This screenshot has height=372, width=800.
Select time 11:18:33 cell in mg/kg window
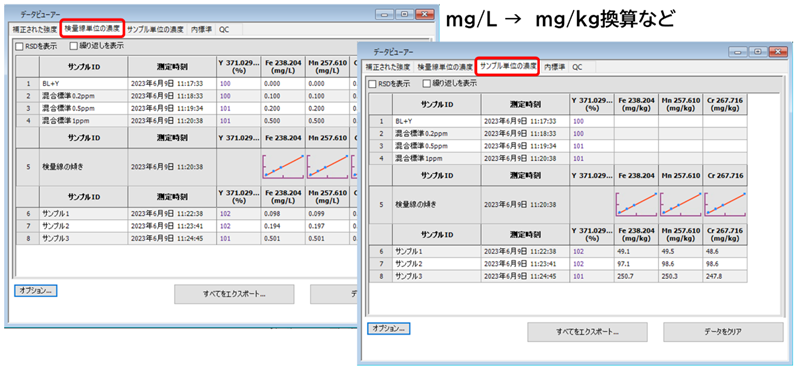coord(525,134)
